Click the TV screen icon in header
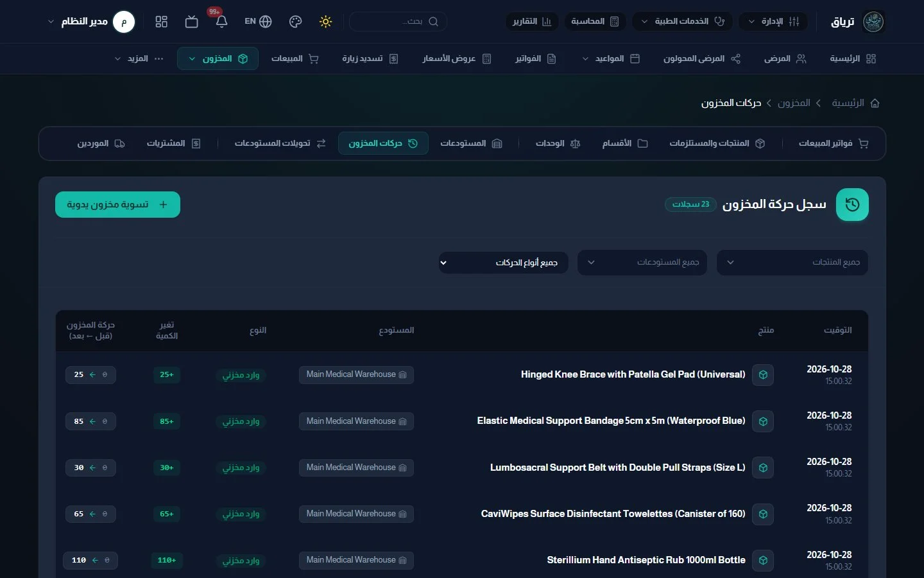 (x=191, y=22)
